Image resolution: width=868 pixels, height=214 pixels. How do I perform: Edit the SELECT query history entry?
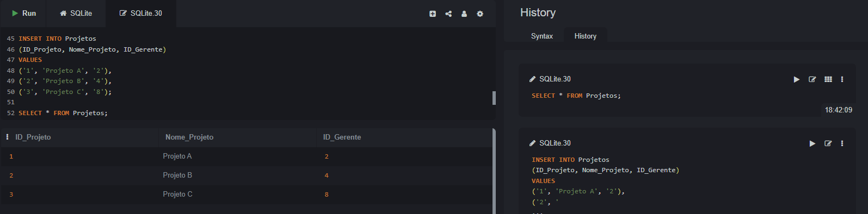point(812,79)
